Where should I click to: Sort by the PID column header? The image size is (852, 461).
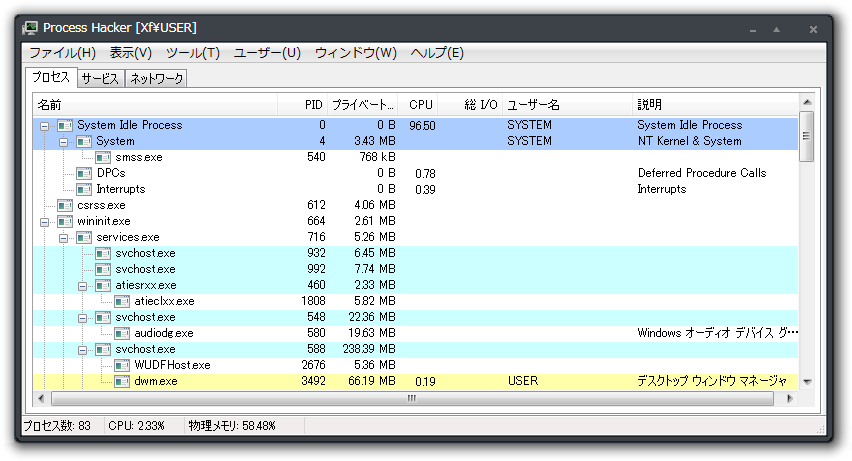(303, 105)
